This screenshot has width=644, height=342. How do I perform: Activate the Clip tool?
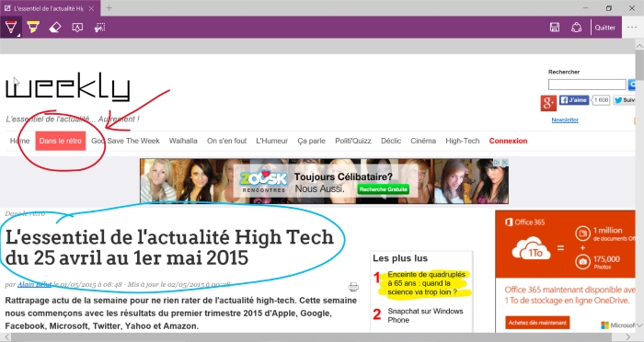[x=99, y=28]
